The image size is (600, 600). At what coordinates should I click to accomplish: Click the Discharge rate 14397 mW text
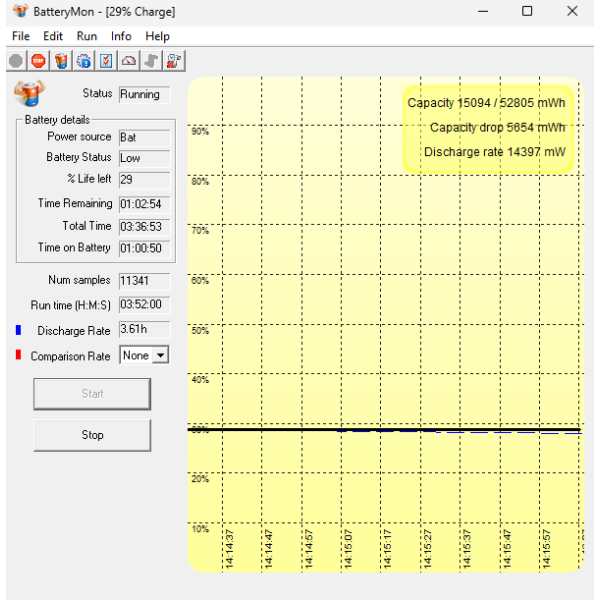(x=494, y=152)
